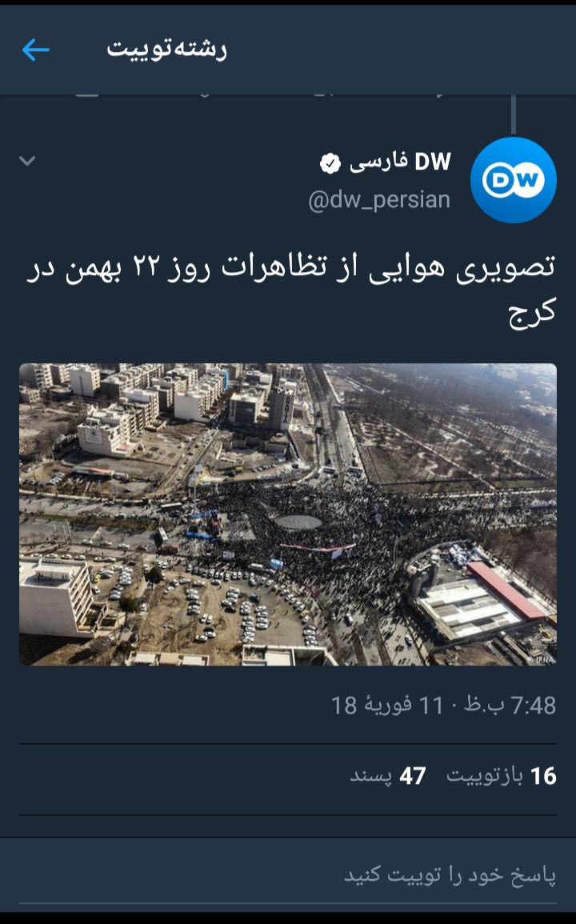Image resolution: width=576 pixels, height=924 pixels.
Task: Tap the number 47 likes count
Action: point(412,776)
